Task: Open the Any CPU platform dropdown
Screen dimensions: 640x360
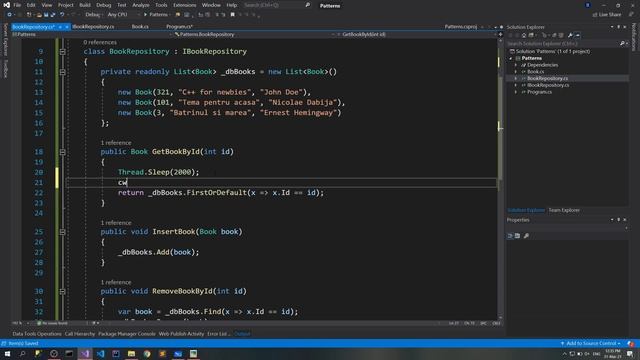Action: pyautogui.click(x=123, y=15)
